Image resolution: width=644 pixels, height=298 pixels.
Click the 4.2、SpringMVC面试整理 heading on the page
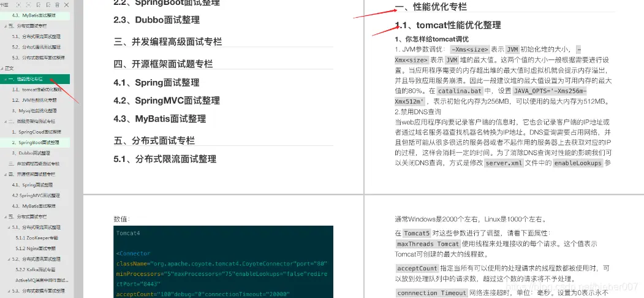tap(167, 101)
